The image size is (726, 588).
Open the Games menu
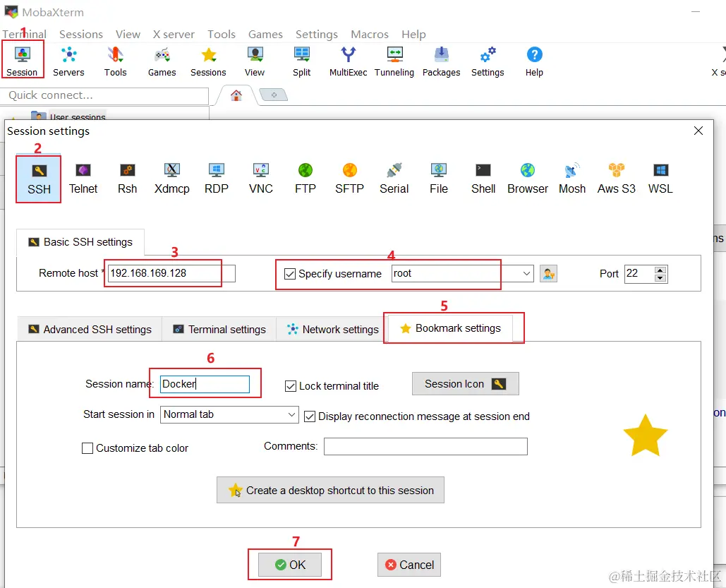click(265, 35)
